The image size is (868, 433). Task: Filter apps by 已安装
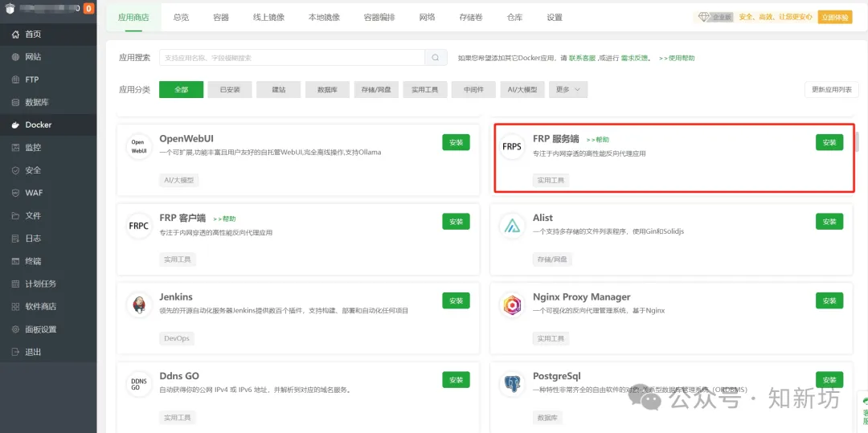coord(230,90)
